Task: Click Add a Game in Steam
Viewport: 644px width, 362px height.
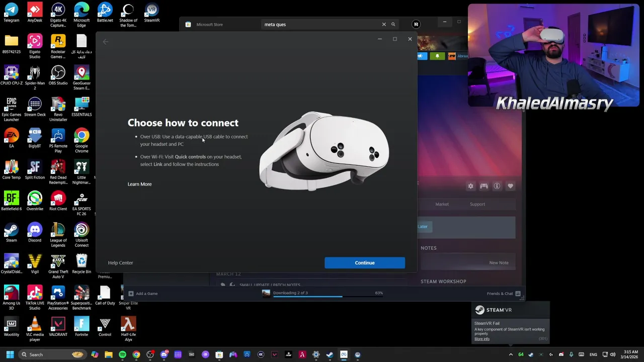Action: pyautogui.click(x=143, y=294)
